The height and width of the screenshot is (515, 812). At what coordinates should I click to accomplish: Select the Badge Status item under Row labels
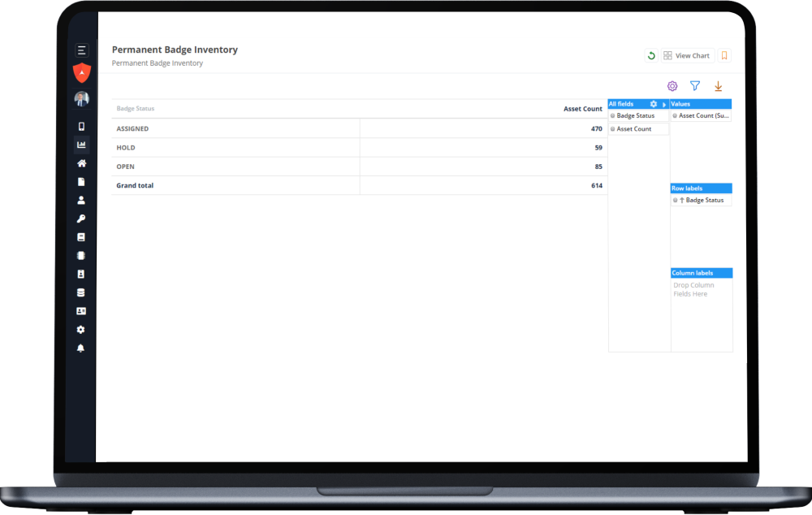tap(703, 201)
